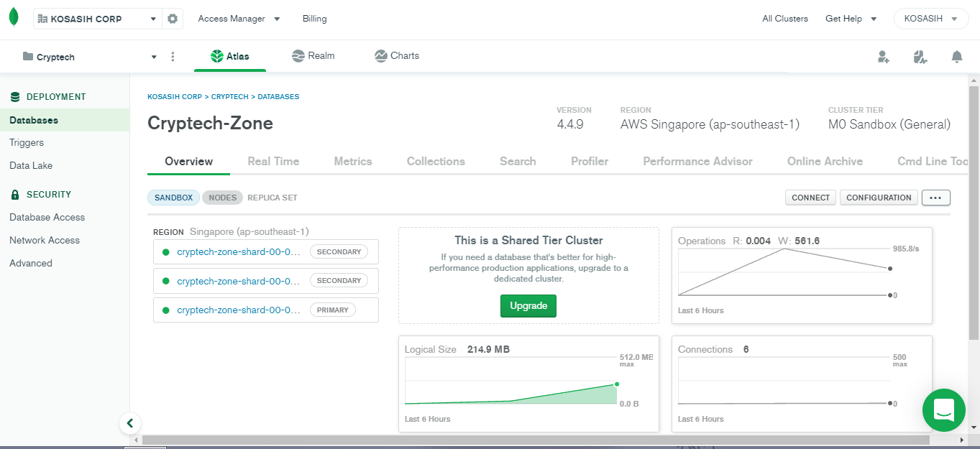Collapse the sidebar with arrow button
Viewport: 980px width, 449px height.
(130, 423)
